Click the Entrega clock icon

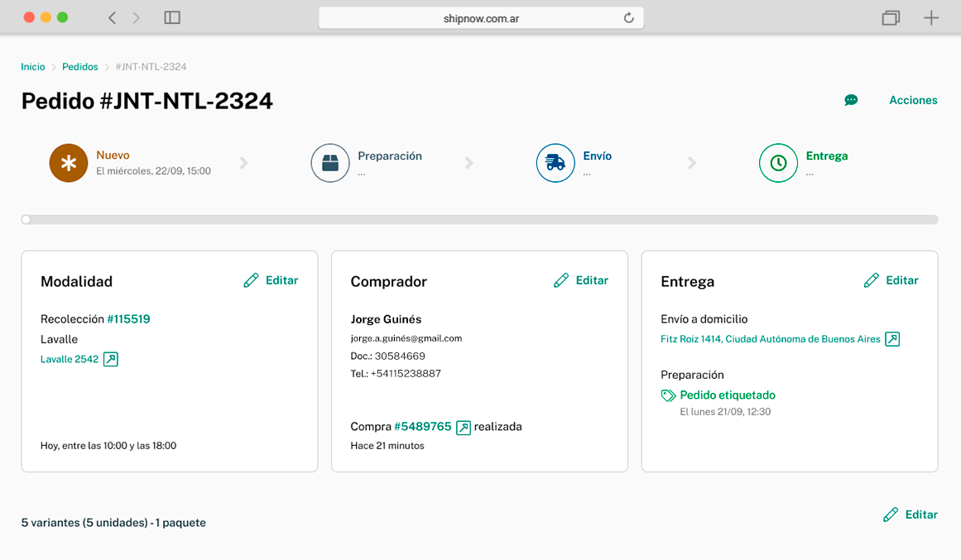pyautogui.click(x=778, y=163)
